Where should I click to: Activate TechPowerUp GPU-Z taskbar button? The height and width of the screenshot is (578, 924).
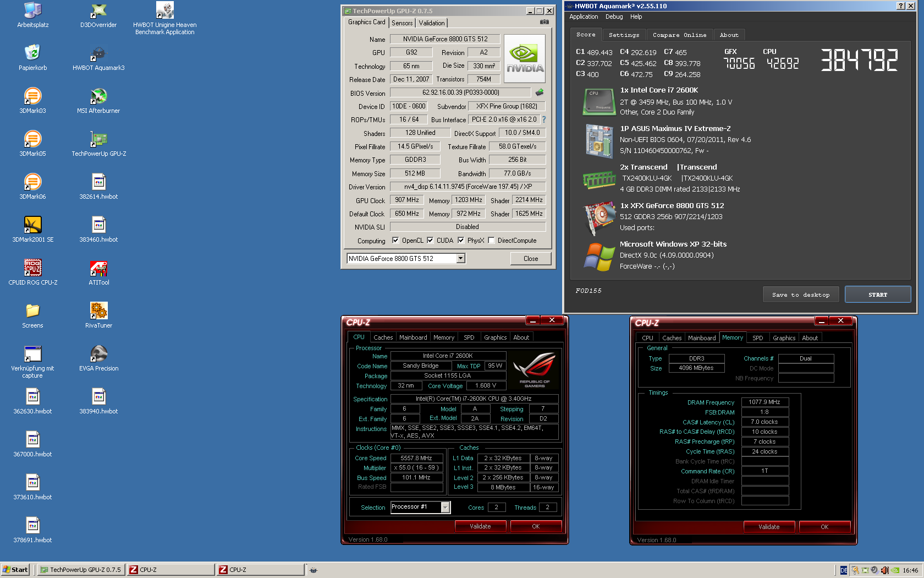81,570
